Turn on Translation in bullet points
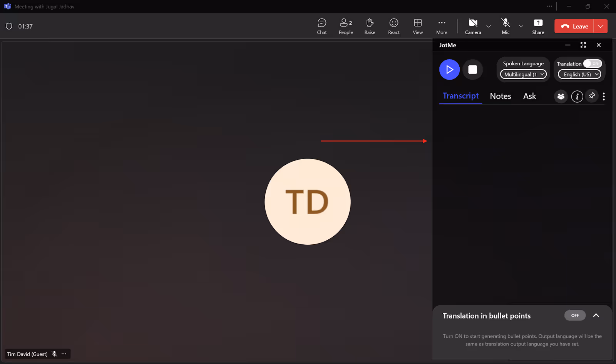616x364 pixels. coord(575,316)
